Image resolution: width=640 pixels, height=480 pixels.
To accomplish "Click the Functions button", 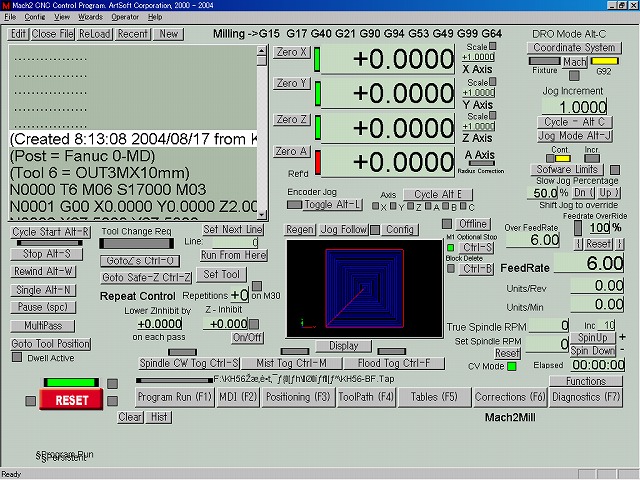I will pos(586,381).
